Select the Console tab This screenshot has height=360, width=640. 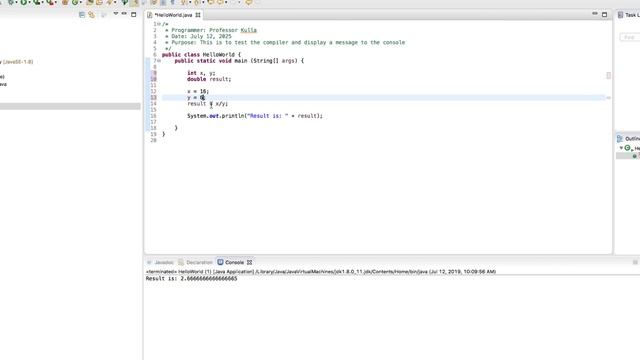tap(234, 262)
